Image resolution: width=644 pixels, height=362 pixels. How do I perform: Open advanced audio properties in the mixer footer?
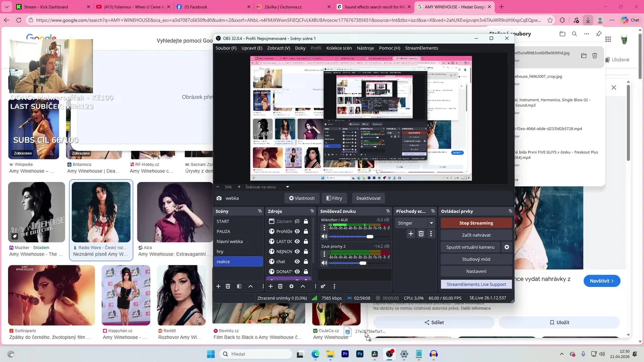tap(323, 286)
